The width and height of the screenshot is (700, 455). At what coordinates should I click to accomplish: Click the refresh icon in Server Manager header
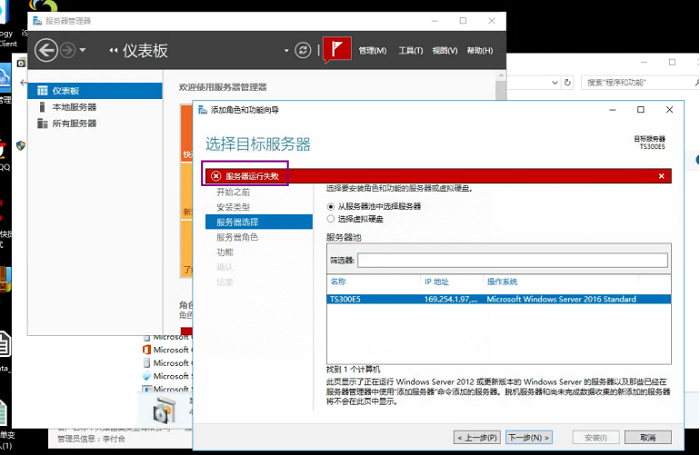(x=303, y=50)
